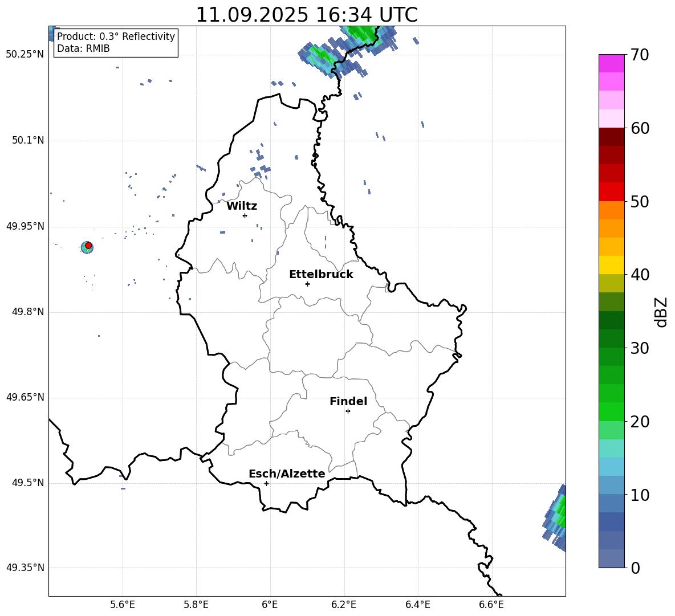Click the 5.8°E longitude label
Screen dimensions: 675x616
tap(196, 605)
